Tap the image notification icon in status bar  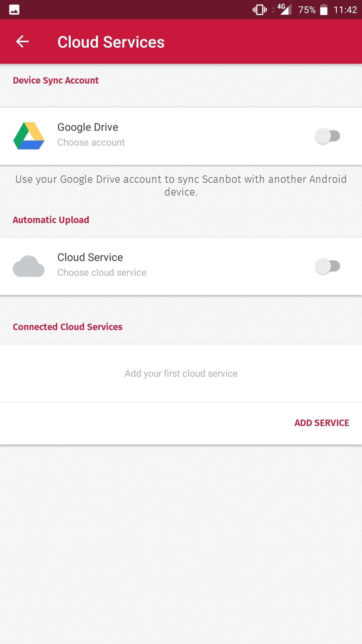point(14,10)
